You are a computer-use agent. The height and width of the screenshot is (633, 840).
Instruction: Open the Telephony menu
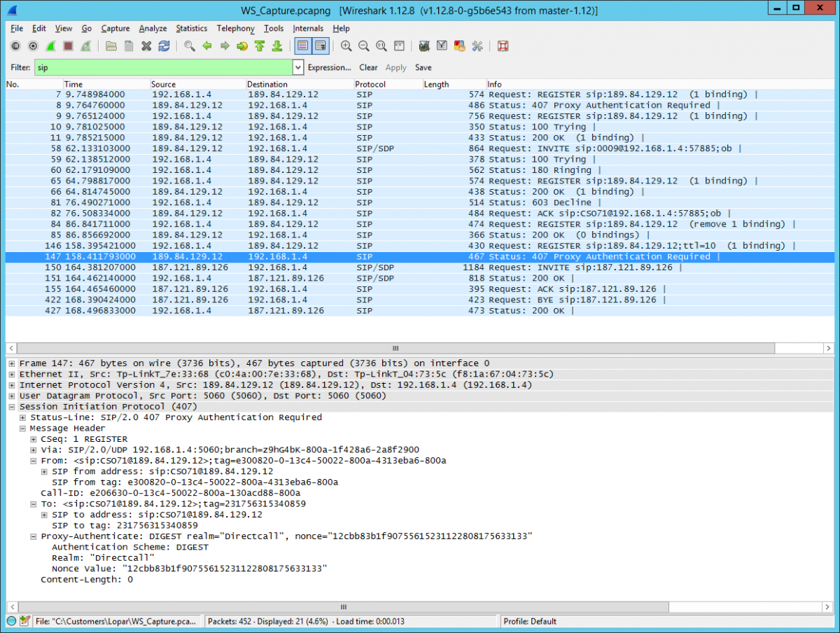235,29
